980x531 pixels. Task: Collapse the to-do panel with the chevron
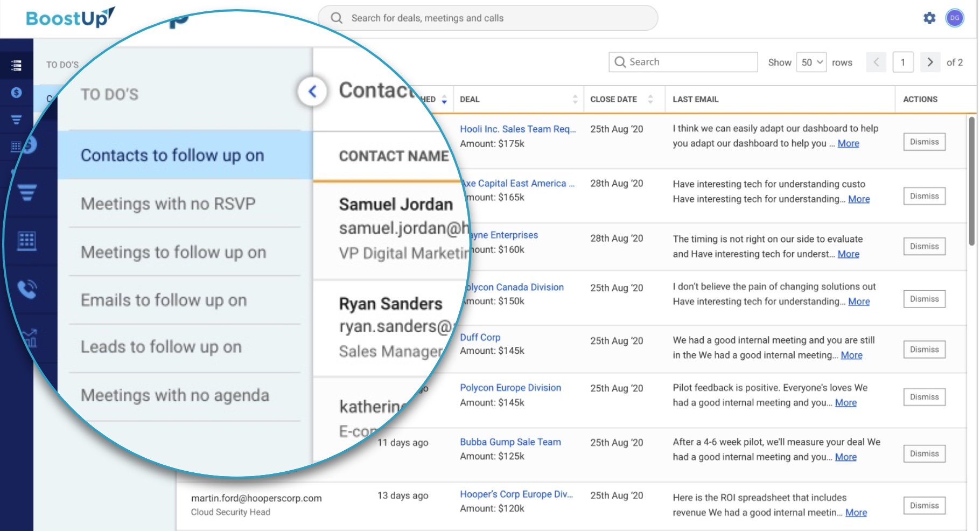tap(312, 92)
